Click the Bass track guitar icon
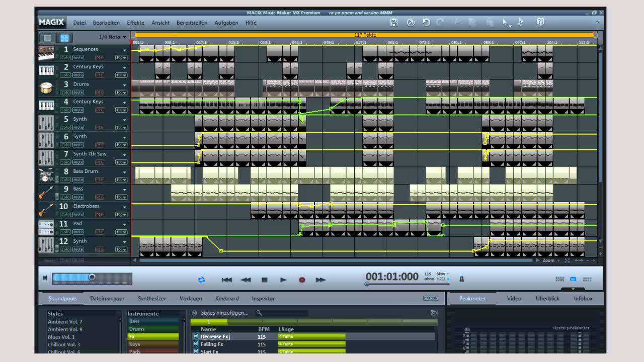The height and width of the screenshot is (362, 644). [x=46, y=193]
